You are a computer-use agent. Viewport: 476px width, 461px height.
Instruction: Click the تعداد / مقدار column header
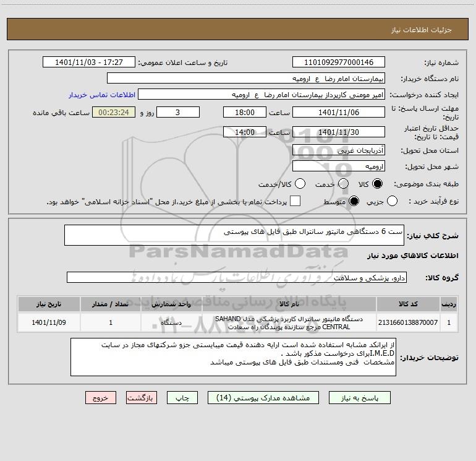(x=111, y=304)
